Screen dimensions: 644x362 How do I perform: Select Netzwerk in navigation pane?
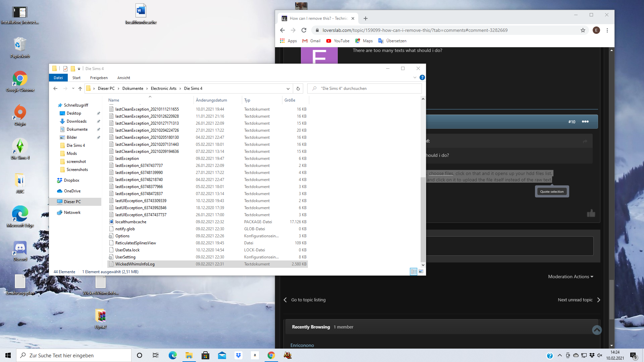tap(72, 213)
